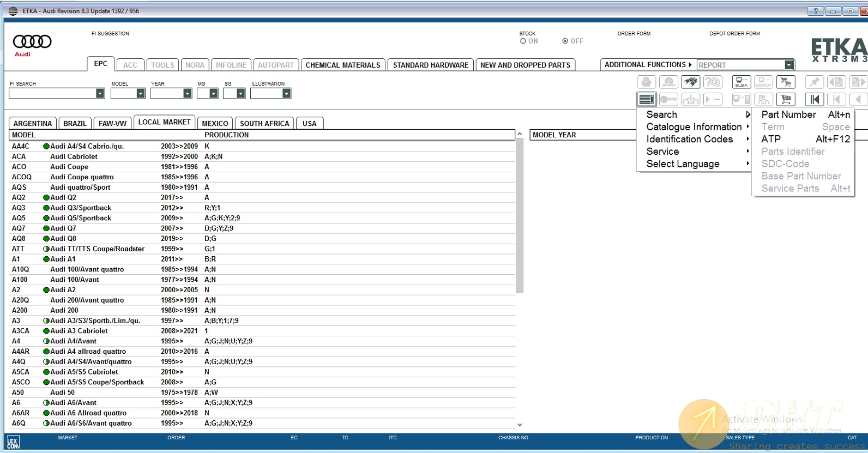Click model list scrollbar up arrow
This screenshot has height=453, width=868.
[x=520, y=134]
